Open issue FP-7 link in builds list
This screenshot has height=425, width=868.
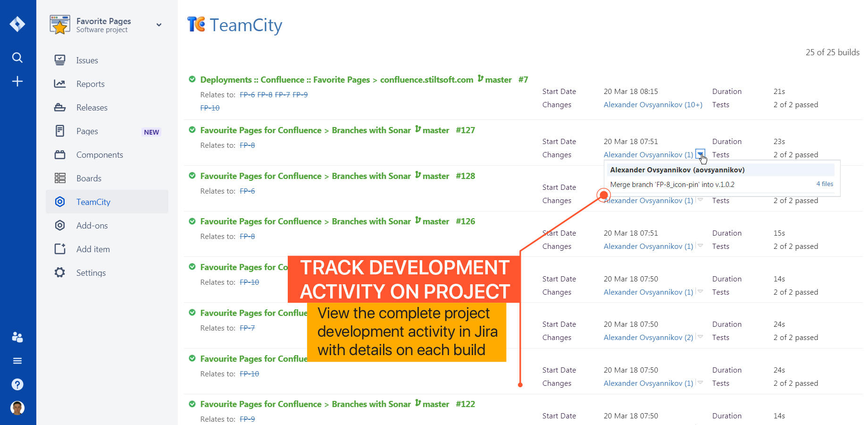(x=247, y=328)
